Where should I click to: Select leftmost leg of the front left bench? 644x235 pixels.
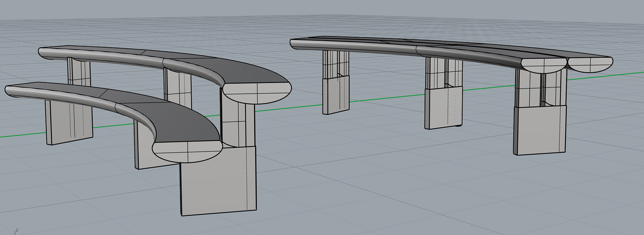tap(69, 122)
